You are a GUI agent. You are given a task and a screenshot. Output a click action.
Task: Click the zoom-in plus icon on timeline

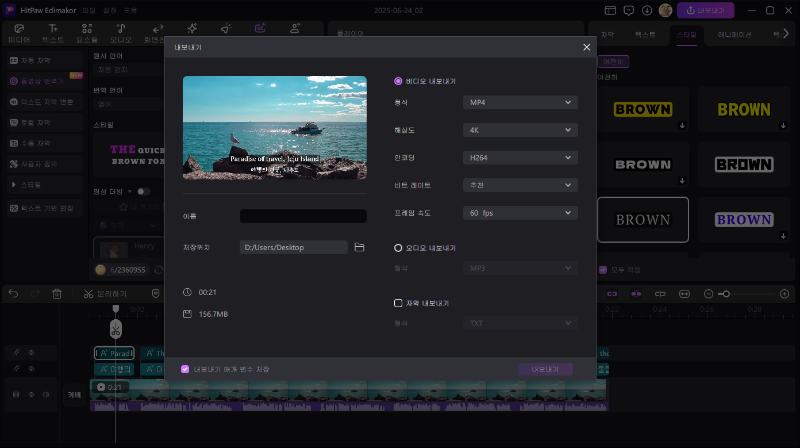(785, 294)
